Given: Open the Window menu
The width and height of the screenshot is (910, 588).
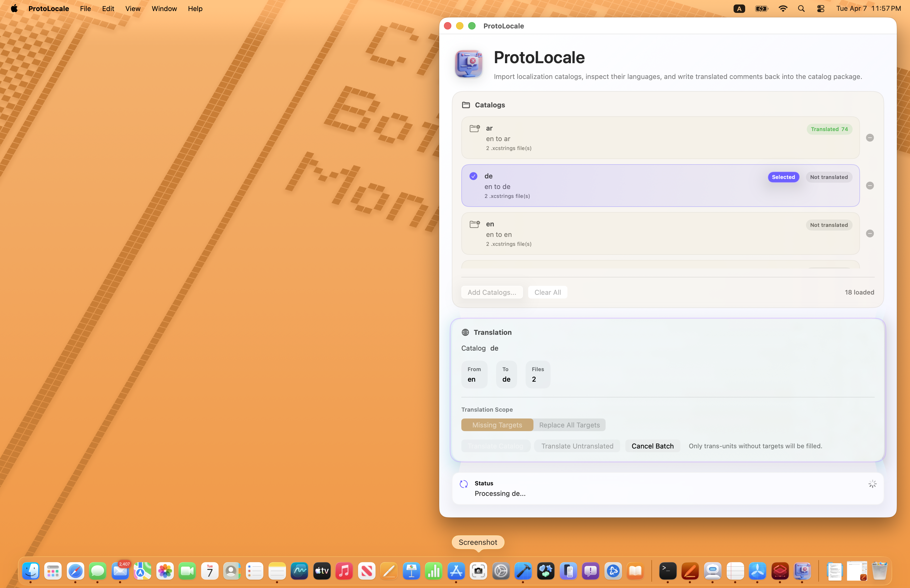Looking at the screenshot, I should 164,8.
